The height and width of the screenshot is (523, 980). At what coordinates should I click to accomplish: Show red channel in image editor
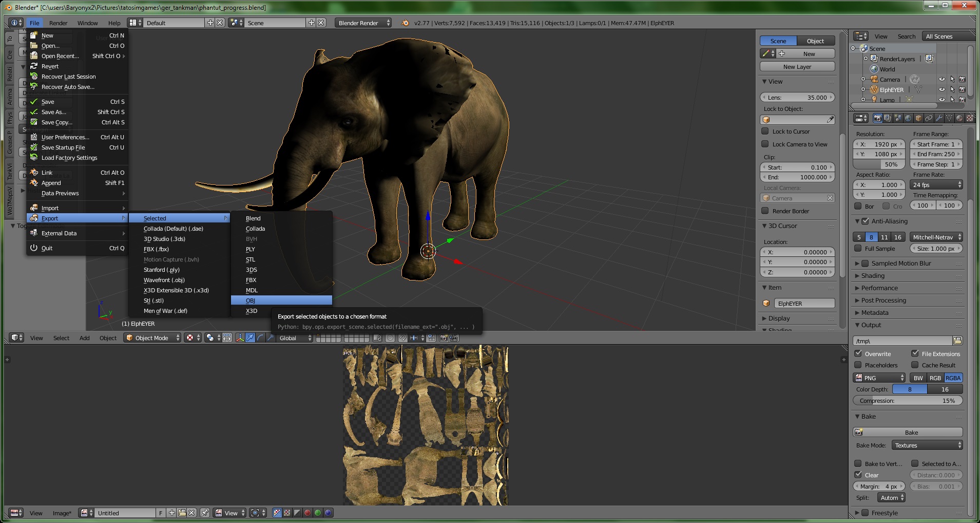pos(308,513)
